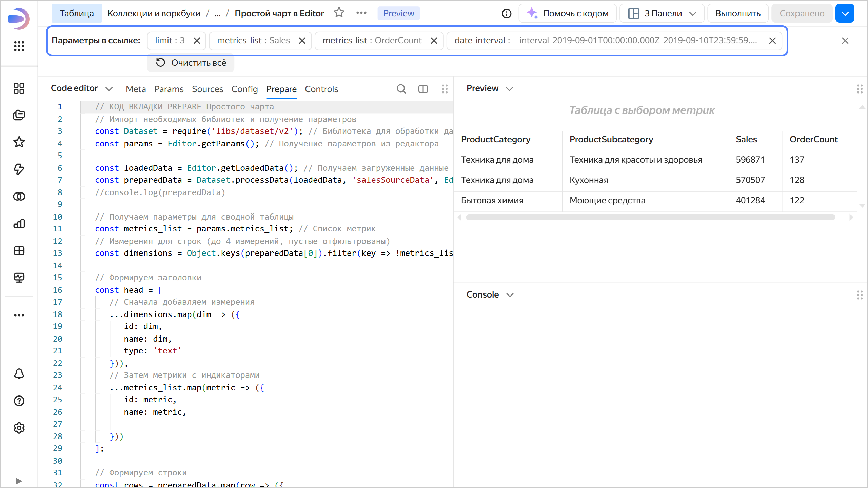Open the three-dots menu beside chart title
Viewport: 868px width, 488px height.
click(x=361, y=13)
